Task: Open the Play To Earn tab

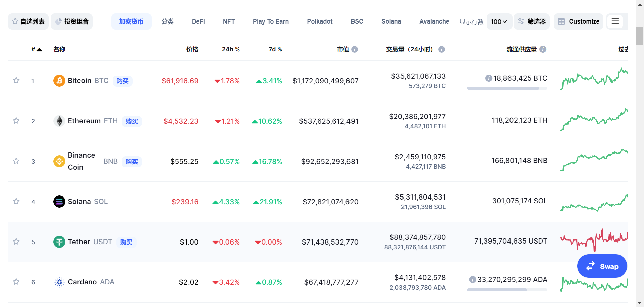Action: coord(271,21)
